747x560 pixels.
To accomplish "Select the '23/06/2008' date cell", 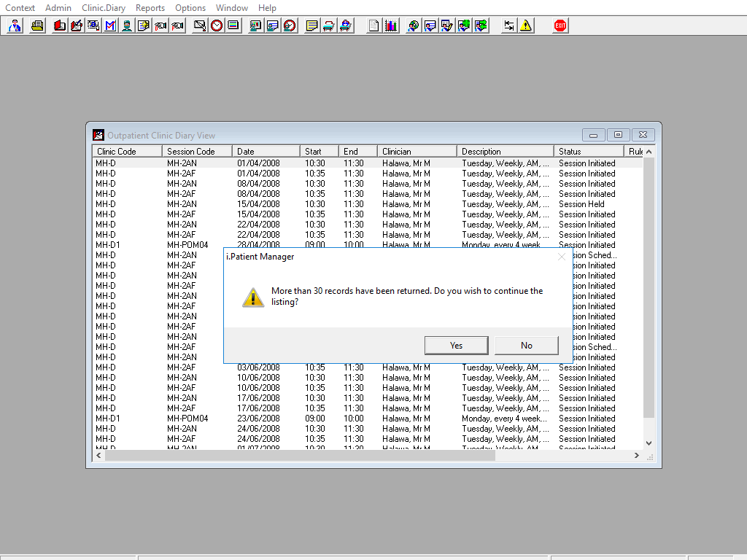I will pos(259,419).
